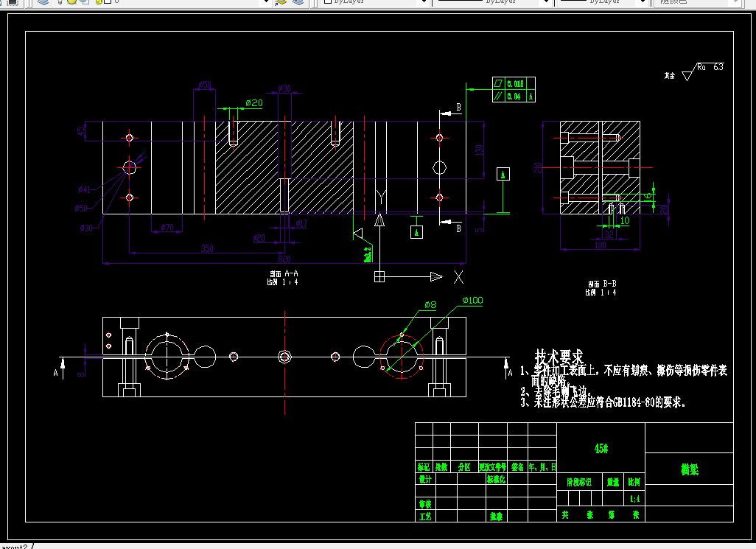Select the 技术要求 heading
Screen dimensions: 756x549
coord(559,357)
